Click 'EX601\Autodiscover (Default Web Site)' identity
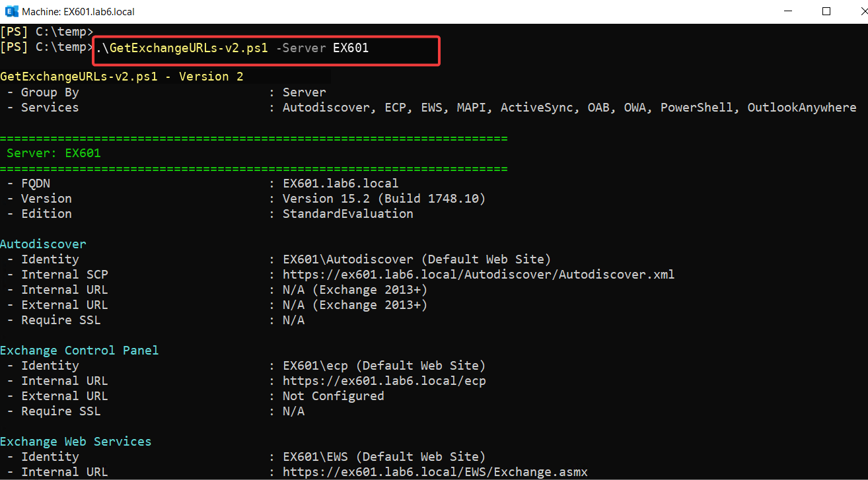868x480 pixels. (416, 259)
